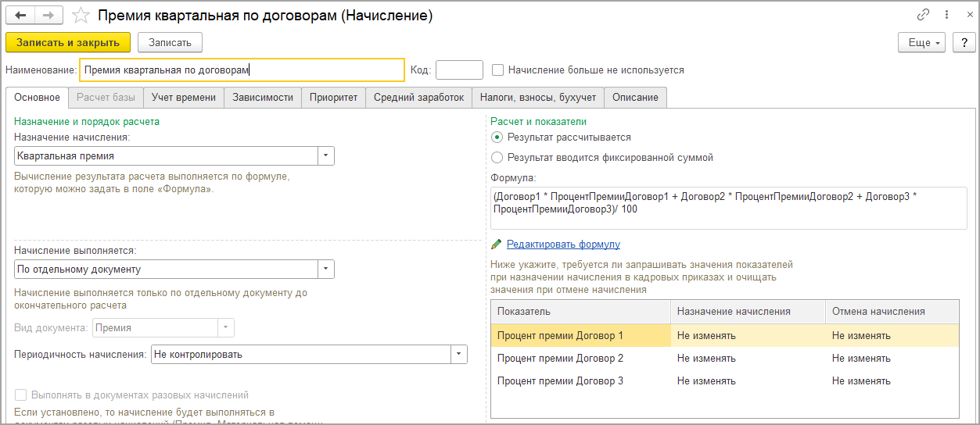Copy link using the chain icon
This screenshot has width=980, height=425.
(x=924, y=15)
